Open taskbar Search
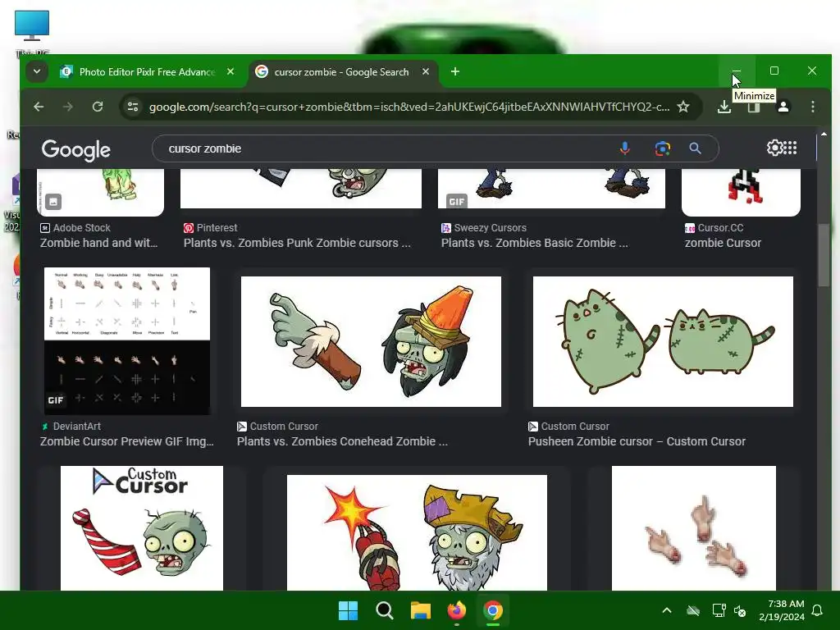840x630 pixels. (x=384, y=610)
